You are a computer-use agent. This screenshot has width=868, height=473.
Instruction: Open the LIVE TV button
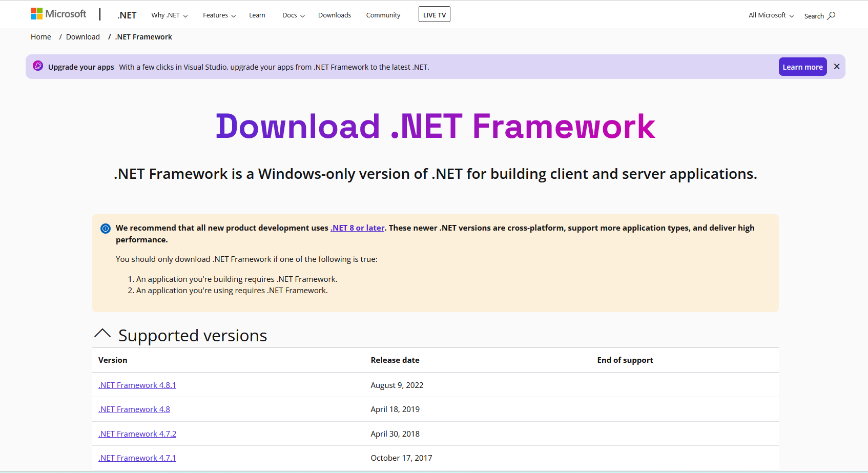(x=435, y=14)
